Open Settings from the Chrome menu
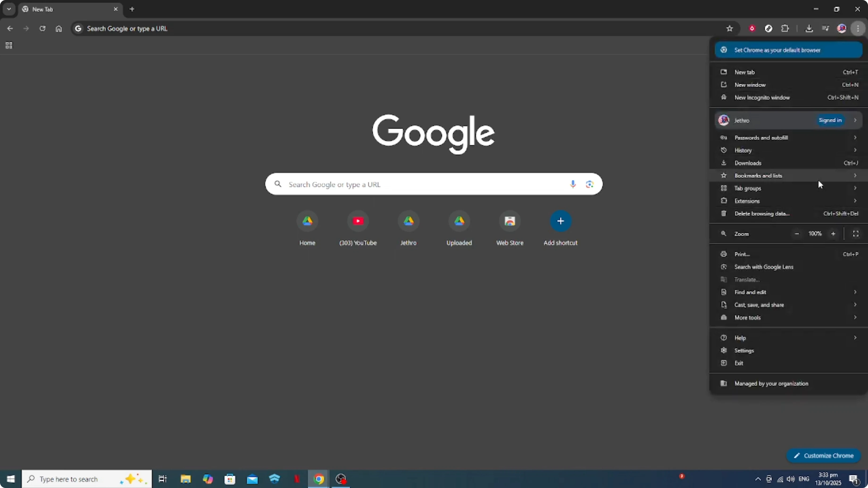The image size is (868, 488). point(788,350)
